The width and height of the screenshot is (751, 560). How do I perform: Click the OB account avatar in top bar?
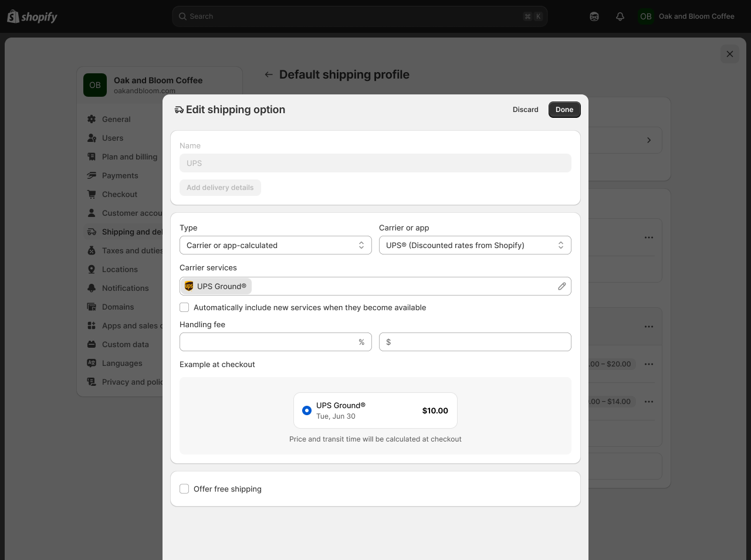(646, 16)
